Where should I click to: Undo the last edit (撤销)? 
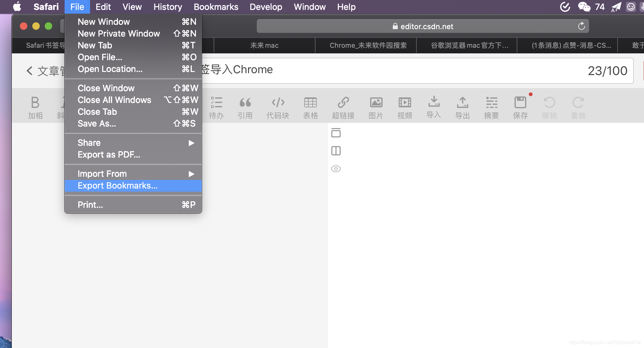(549, 107)
